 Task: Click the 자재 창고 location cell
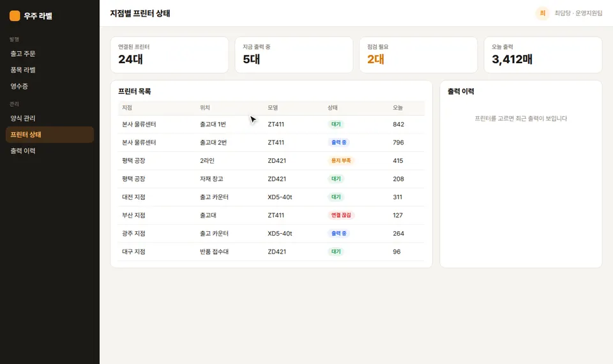211,179
